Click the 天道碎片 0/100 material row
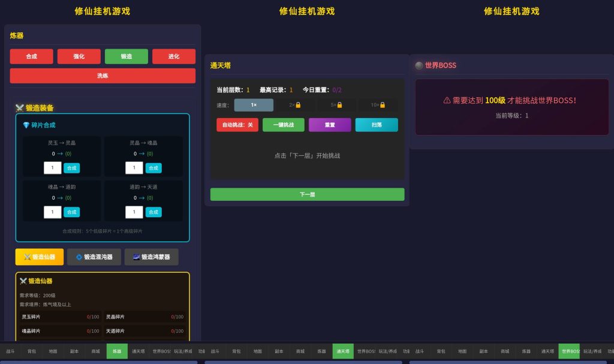 (x=145, y=331)
